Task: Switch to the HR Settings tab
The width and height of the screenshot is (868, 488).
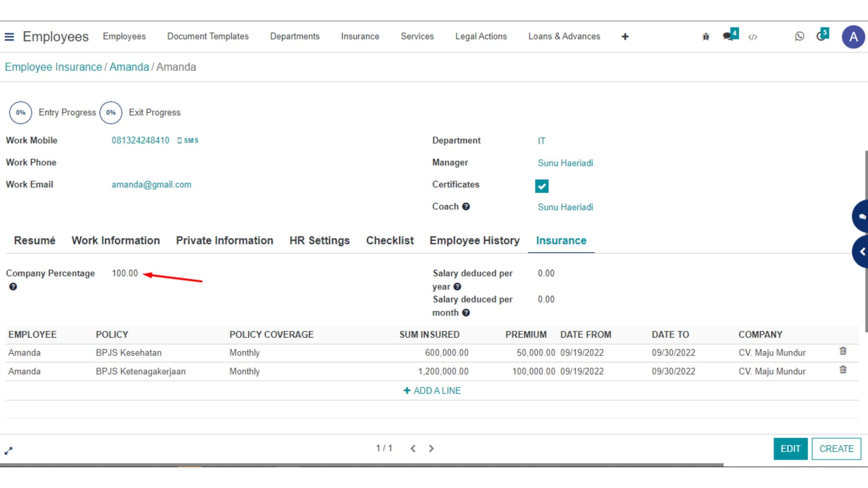Action: [x=319, y=240]
